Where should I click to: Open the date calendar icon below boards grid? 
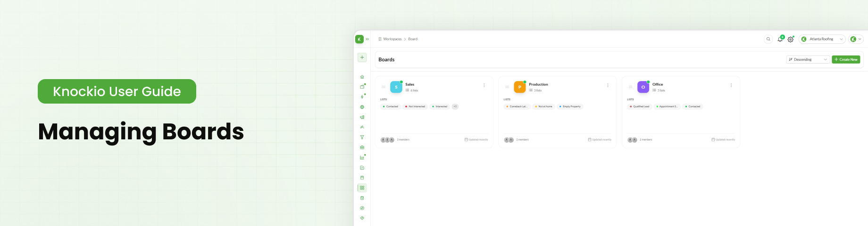tap(362, 198)
